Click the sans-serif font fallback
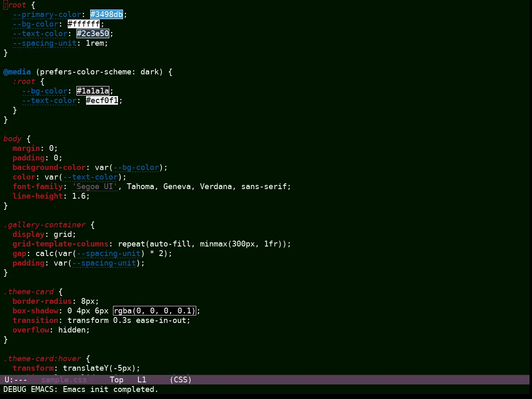Screen dimensions: 532x399 pos(264,187)
